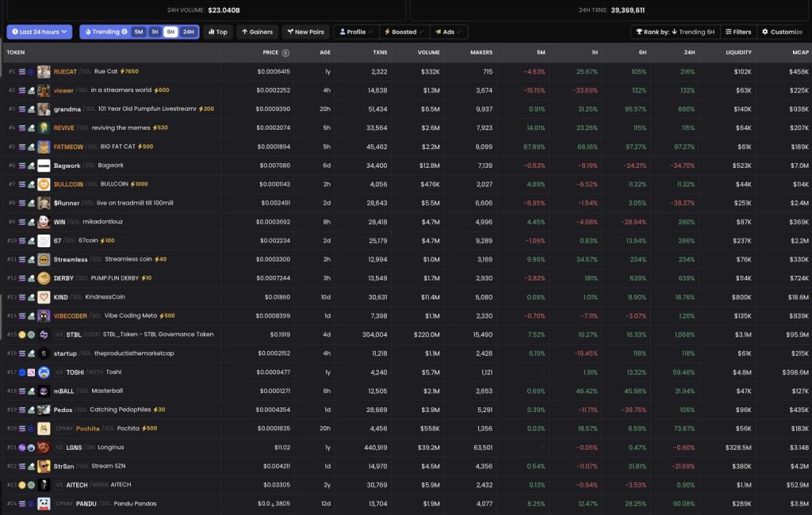Open the RUECAT token row
The height and width of the screenshot is (515, 812).
point(66,71)
